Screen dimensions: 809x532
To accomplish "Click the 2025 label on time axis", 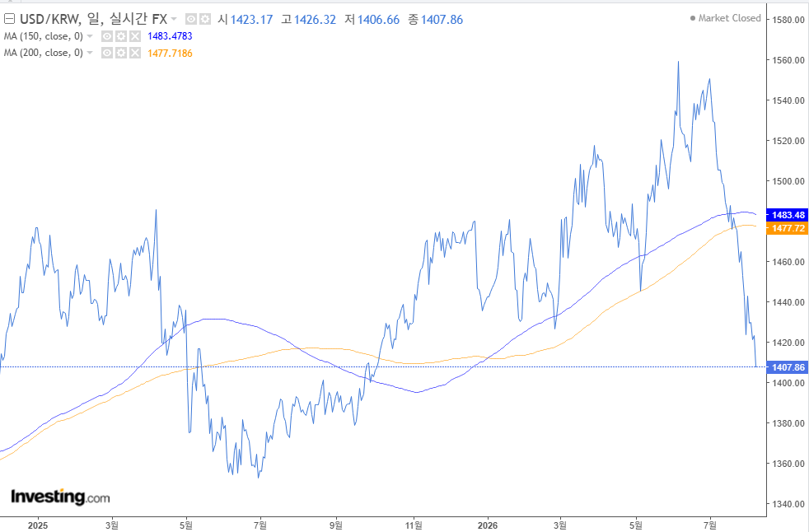I will [x=38, y=525].
